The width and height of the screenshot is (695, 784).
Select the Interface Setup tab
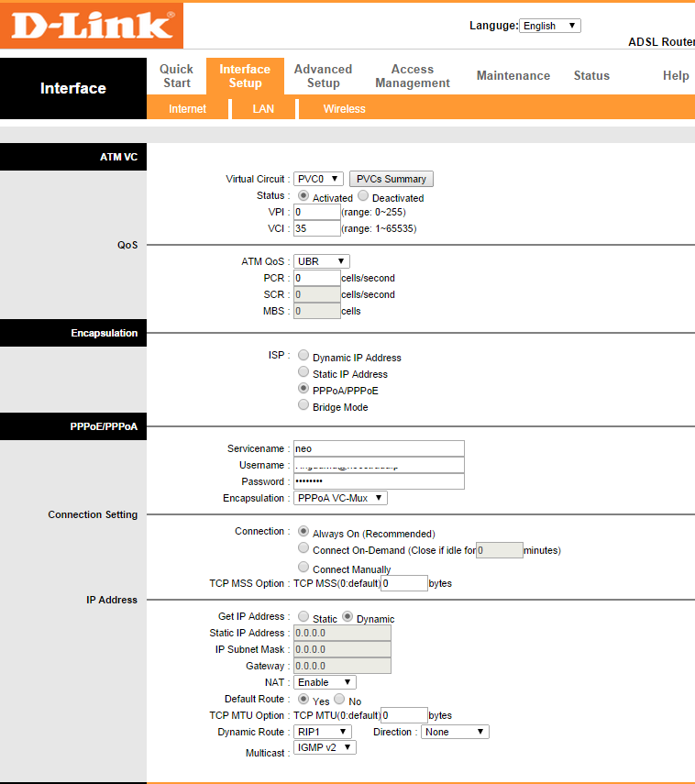pos(245,76)
